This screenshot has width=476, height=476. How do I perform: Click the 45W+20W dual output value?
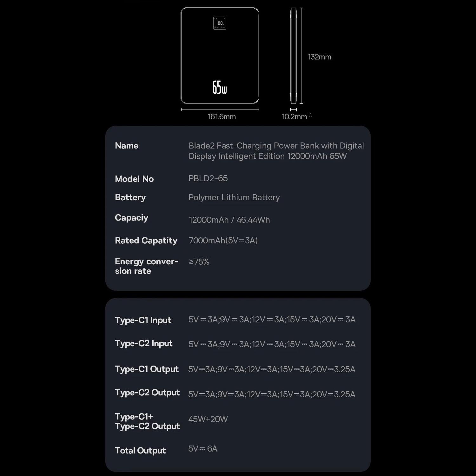pyautogui.click(x=208, y=419)
